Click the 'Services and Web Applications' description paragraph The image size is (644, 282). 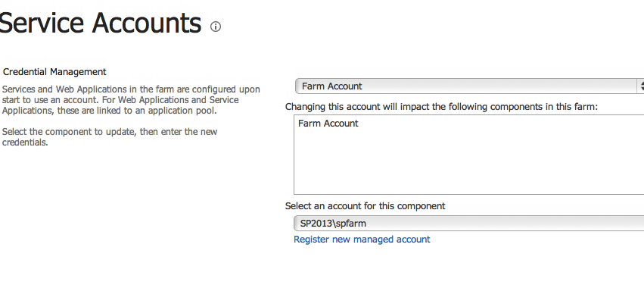point(131,100)
